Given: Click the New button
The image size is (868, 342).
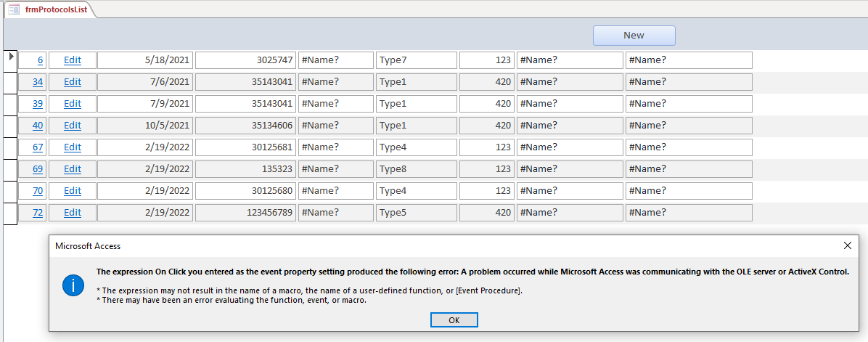Looking at the screenshot, I should click(634, 36).
